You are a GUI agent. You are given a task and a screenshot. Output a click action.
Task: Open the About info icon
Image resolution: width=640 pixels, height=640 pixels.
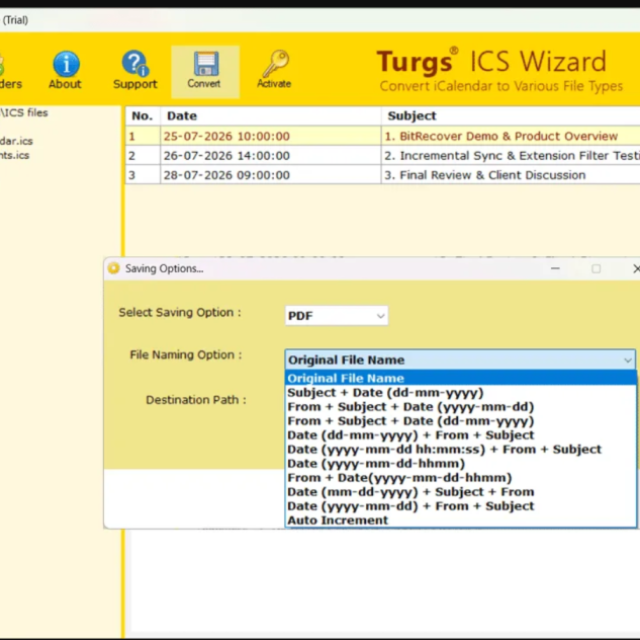pyautogui.click(x=66, y=64)
